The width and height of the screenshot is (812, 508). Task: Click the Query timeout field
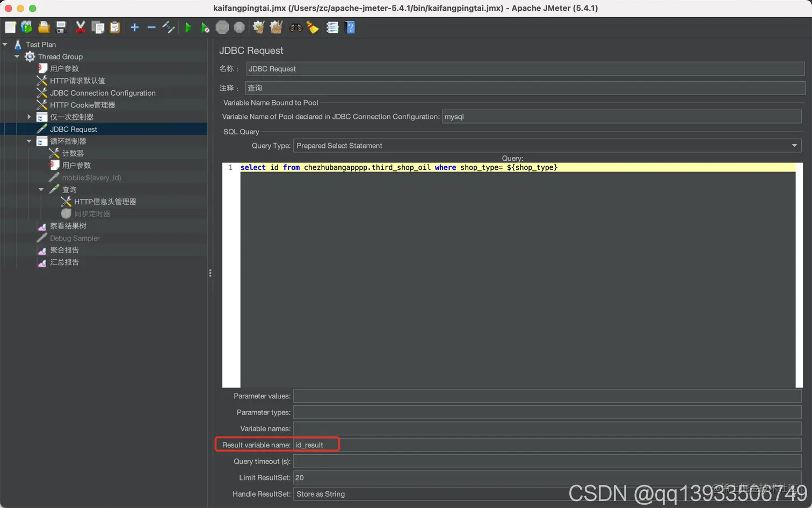pos(547,461)
